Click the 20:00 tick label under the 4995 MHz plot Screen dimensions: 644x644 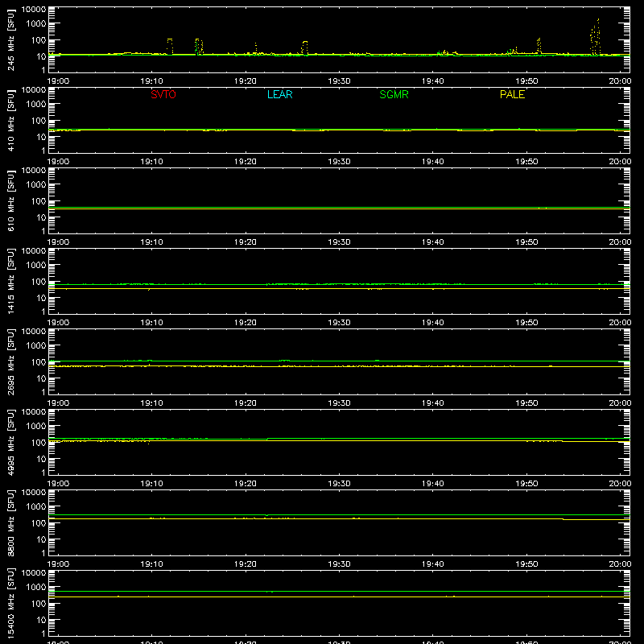[620, 484]
